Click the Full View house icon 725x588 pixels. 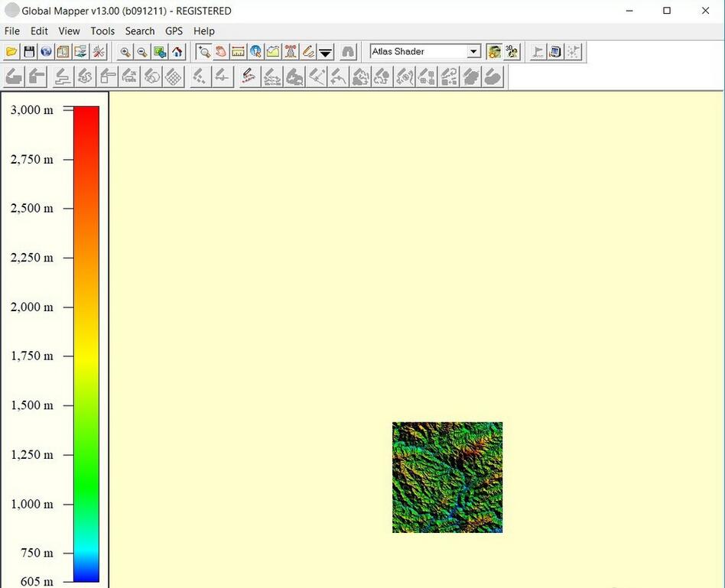177,51
